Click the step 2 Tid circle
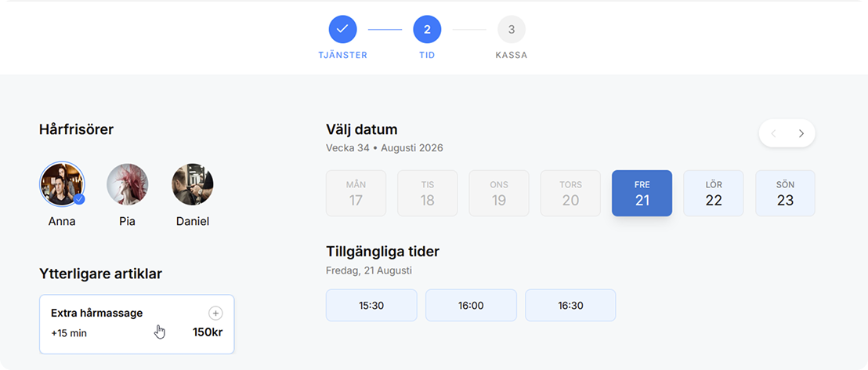 click(x=427, y=29)
